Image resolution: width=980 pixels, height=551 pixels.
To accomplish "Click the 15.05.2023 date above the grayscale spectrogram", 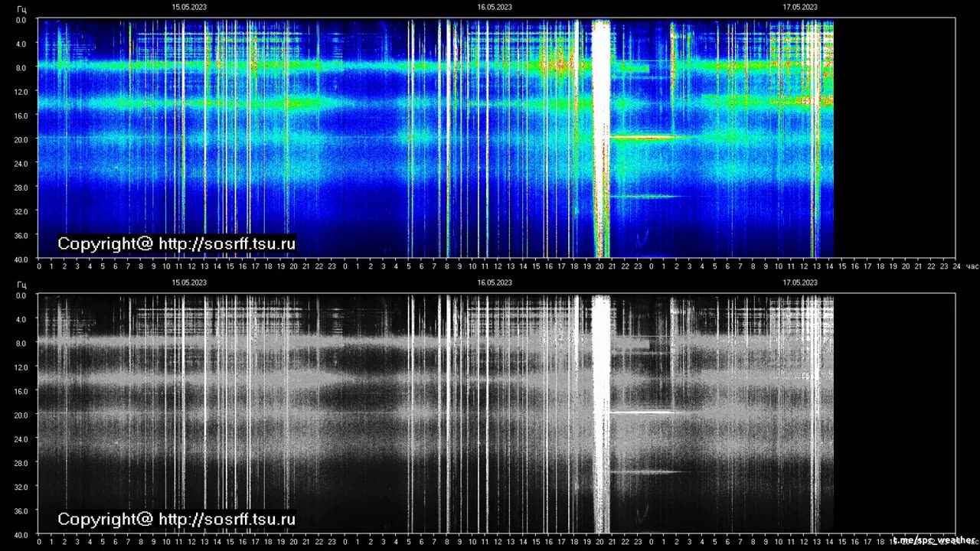I will pos(189,282).
